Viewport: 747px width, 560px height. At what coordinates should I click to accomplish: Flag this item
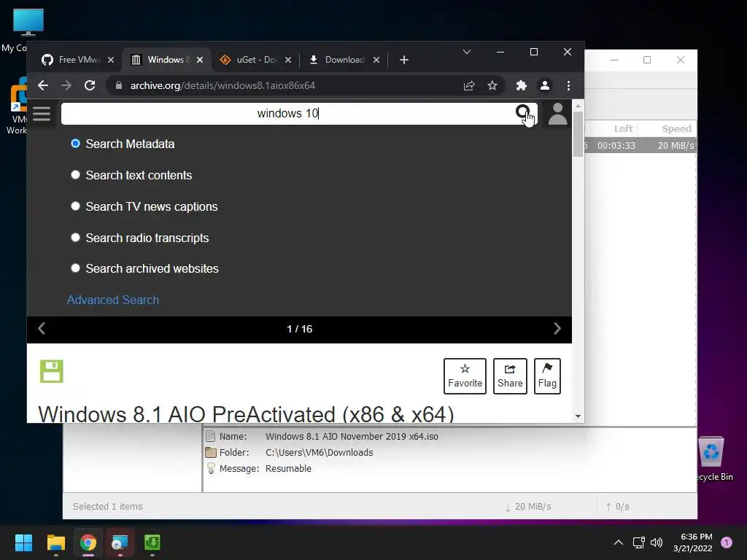(x=547, y=376)
